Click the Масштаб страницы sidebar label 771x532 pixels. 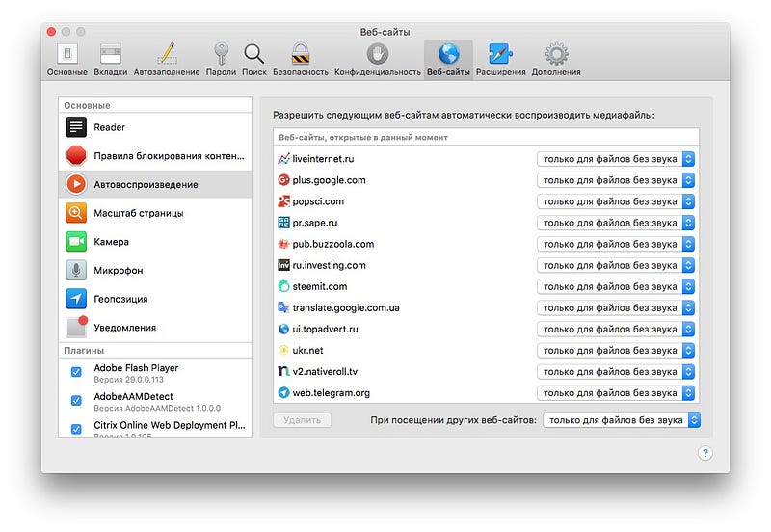(x=138, y=213)
